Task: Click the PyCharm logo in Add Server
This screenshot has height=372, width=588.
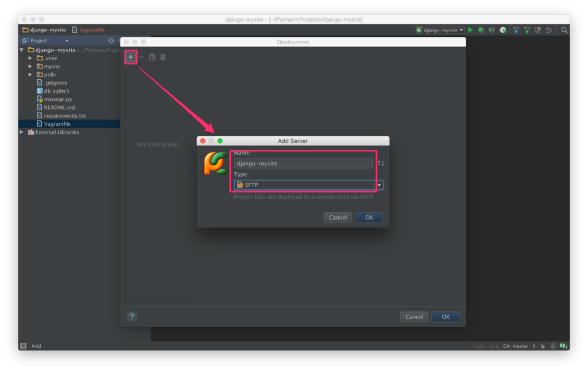Action: [x=216, y=164]
